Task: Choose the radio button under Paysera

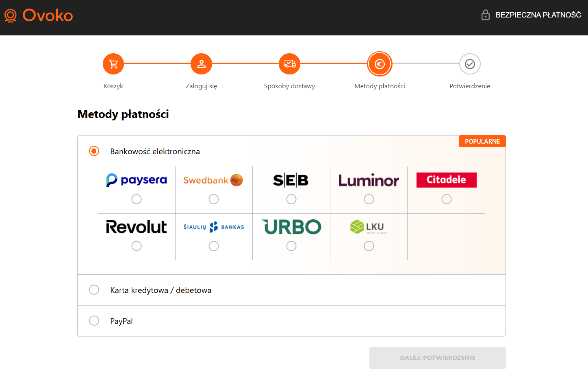Action: (137, 199)
